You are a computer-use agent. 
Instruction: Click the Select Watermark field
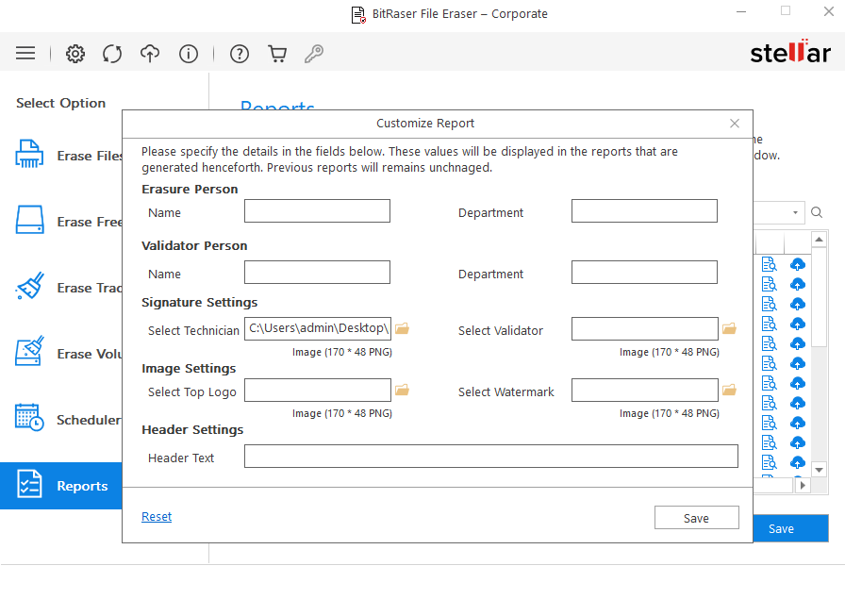644,391
